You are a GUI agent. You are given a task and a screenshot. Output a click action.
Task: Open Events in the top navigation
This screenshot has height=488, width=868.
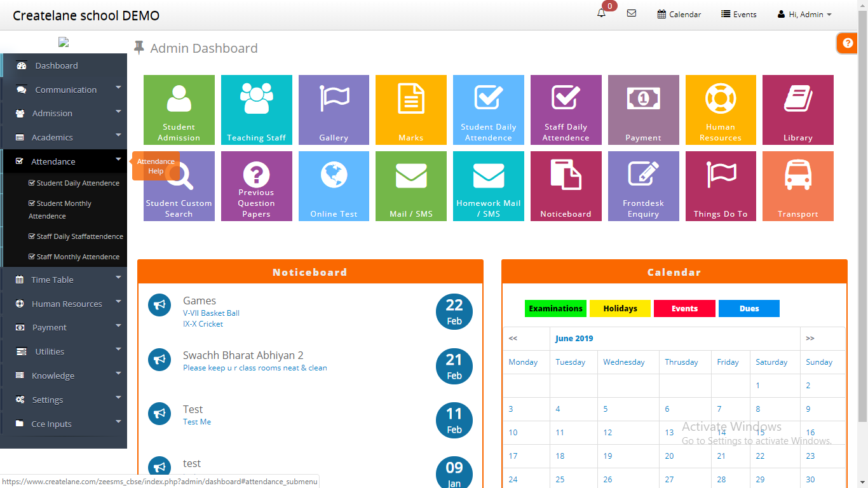click(739, 14)
